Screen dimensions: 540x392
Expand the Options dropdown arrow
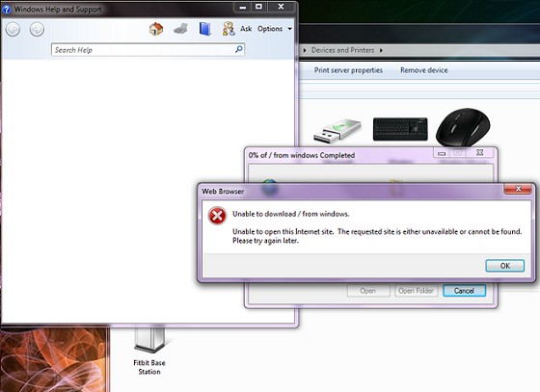point(289,29)
